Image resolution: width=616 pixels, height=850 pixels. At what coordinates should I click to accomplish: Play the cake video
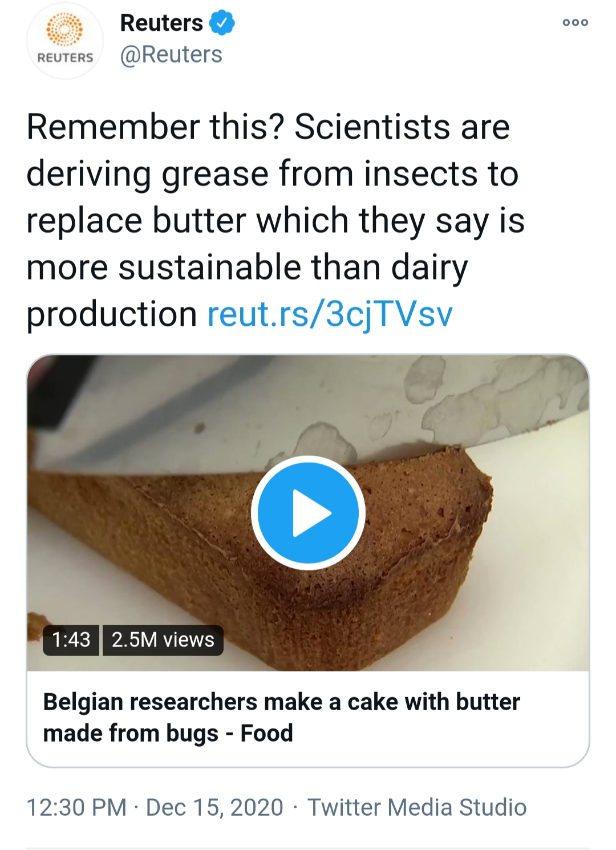click(x=308, y=512)
